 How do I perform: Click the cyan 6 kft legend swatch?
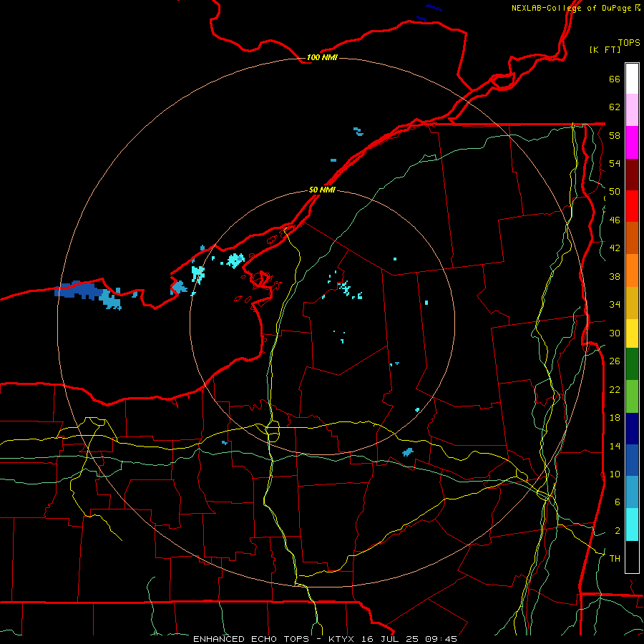point(632,525)
